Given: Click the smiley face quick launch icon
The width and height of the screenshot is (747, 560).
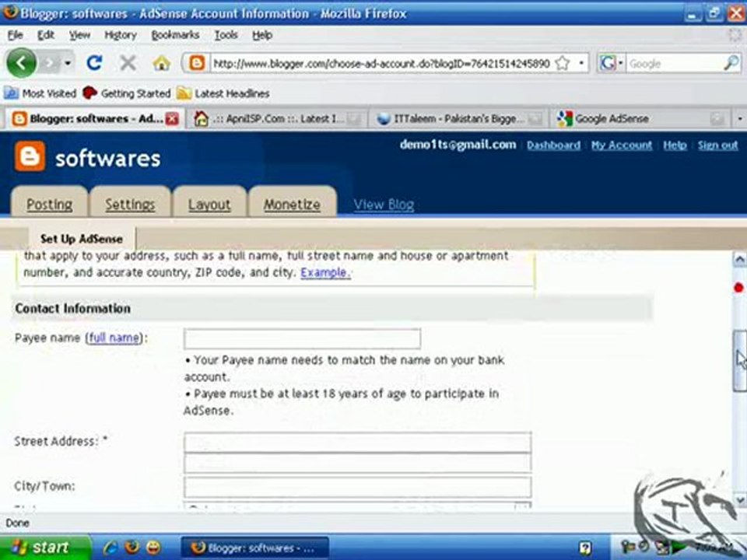Looking at the screenshot, I should point(153,548).
